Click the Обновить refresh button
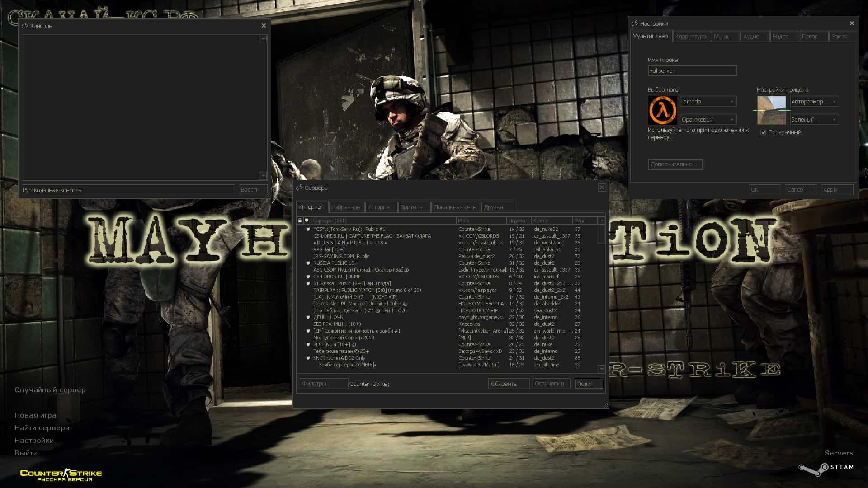 click(509, 384)
